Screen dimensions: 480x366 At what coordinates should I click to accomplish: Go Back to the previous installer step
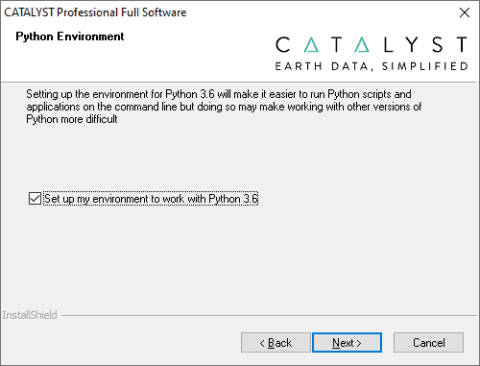(x=276, y=342)
